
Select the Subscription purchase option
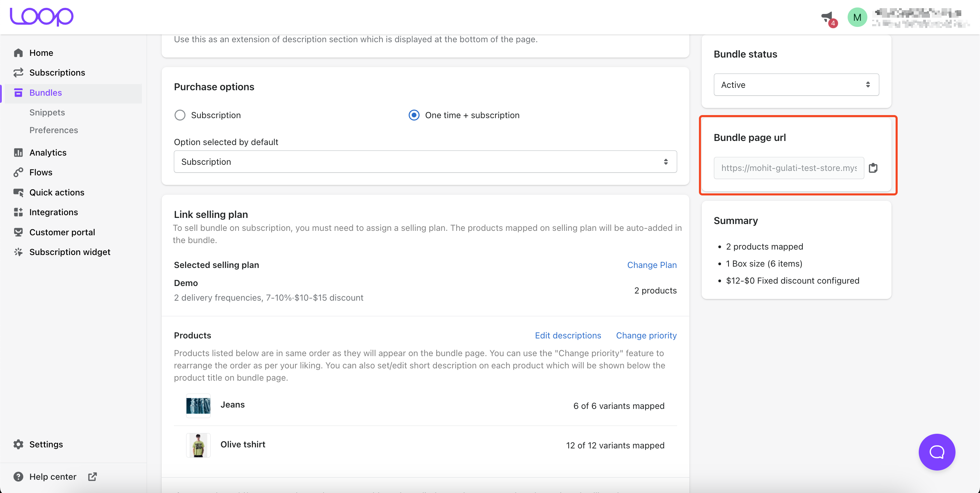(x=180, y=115)
